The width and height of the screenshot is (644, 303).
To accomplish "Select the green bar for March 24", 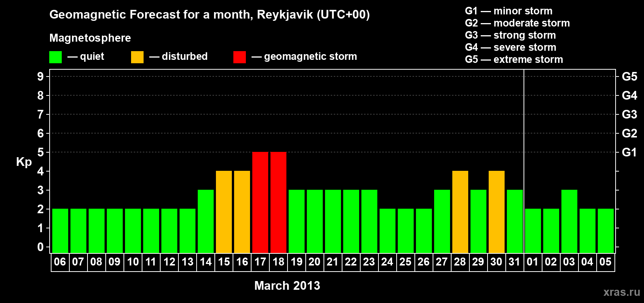I will point(388,231).
